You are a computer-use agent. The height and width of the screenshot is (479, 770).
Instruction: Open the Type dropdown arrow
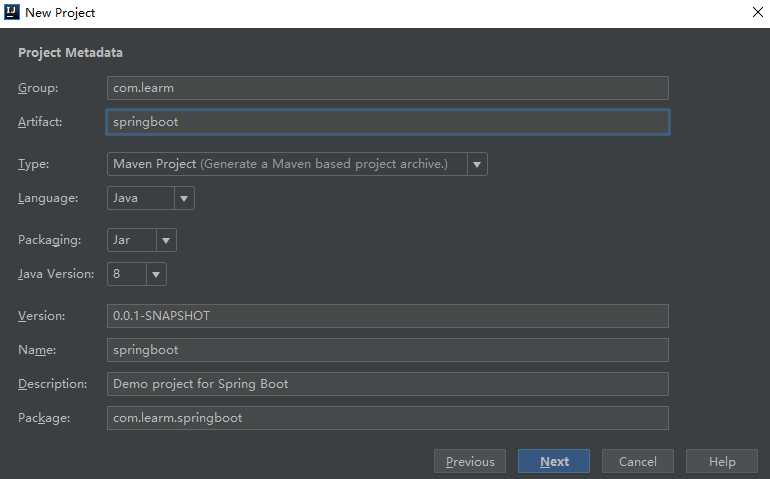coord(477,164)
